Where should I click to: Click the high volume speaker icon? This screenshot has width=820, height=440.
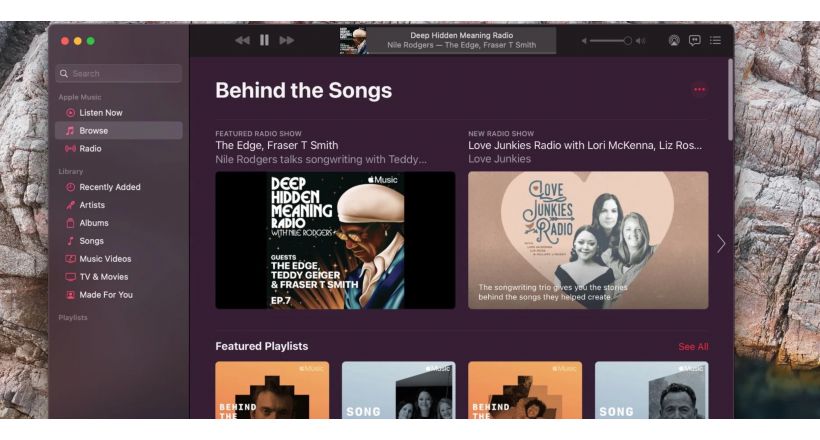[x=641, y=41]
